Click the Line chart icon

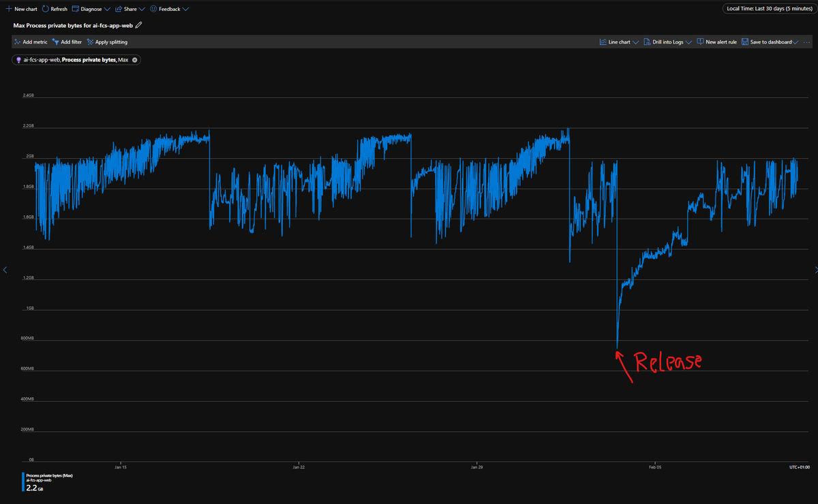(x=603, y=42)
